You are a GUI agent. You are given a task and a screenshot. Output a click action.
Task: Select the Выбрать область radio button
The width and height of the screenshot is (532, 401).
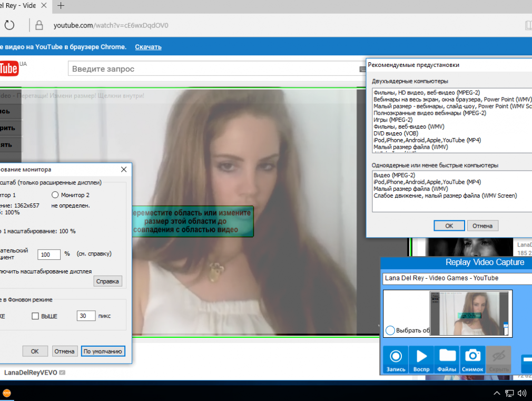390,330
